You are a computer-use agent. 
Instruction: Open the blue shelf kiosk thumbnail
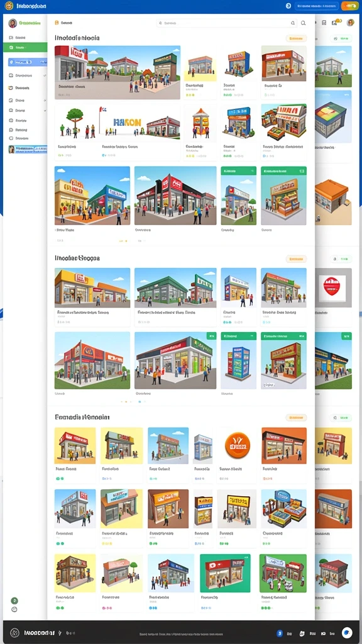[238, 360]
